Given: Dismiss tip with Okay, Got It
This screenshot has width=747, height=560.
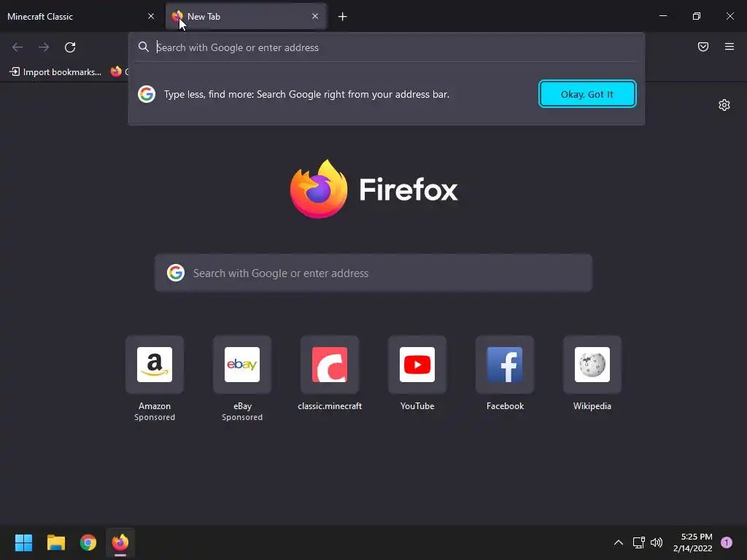Looking at the screenshot, I should 587,94.
